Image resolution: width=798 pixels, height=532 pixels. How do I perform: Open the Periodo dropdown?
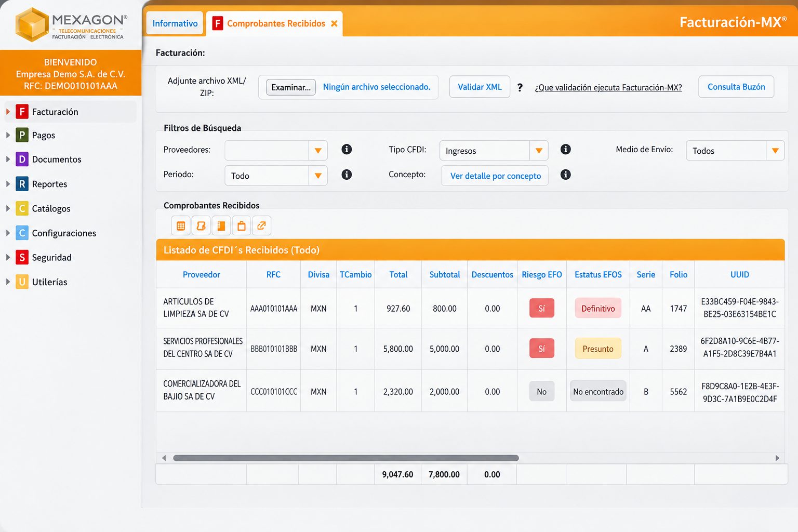318,176
